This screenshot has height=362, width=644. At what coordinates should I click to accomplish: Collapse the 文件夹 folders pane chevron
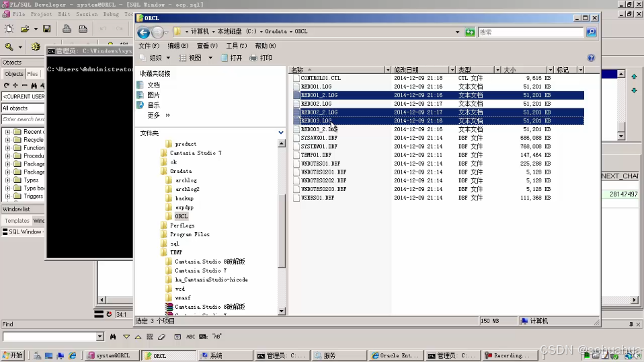[280, 133]
